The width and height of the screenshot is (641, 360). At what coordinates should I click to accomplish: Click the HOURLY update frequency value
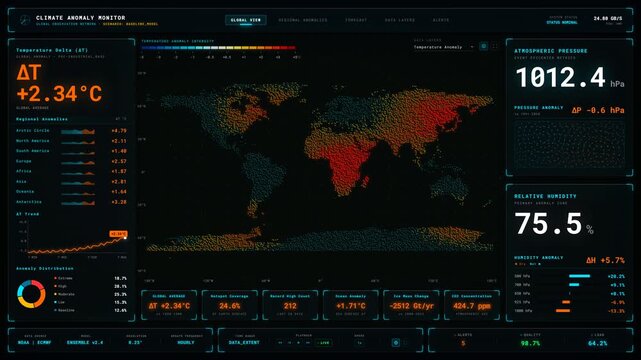coord(186,342)
